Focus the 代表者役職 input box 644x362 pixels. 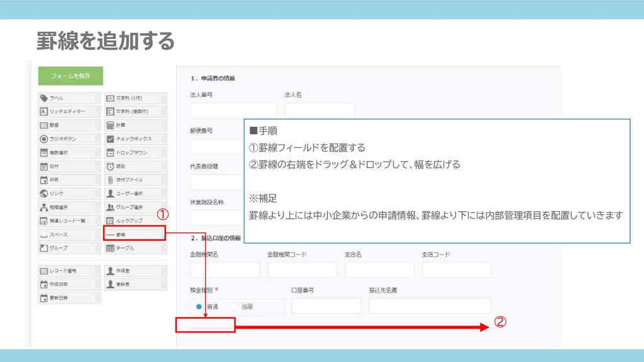click(217, 182)
